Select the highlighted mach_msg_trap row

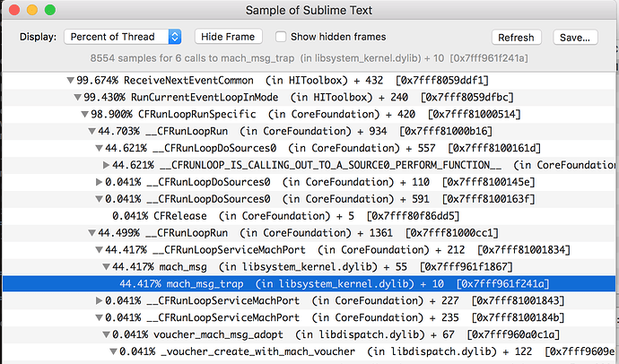[x=309, y=284]
